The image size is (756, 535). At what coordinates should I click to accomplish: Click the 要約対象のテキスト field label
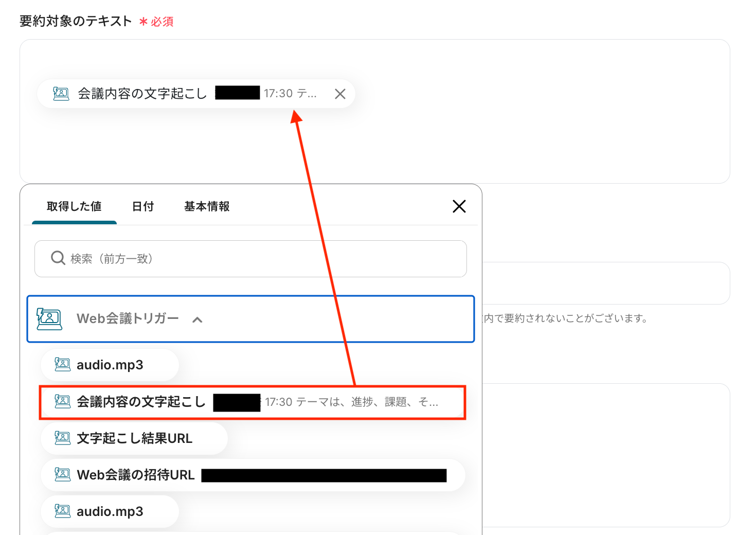76,21
